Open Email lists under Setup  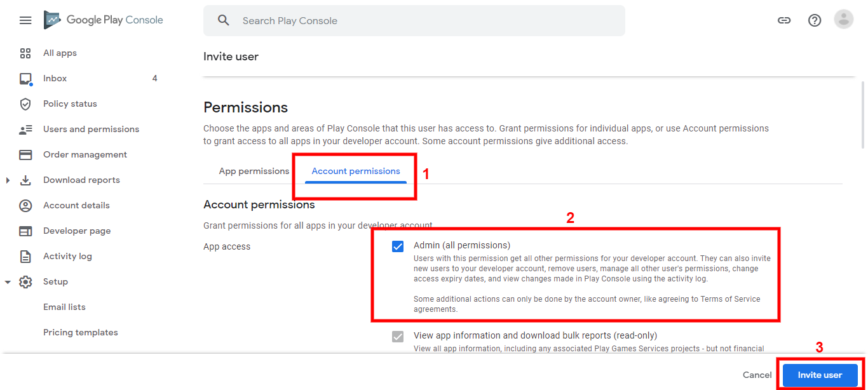point(64,307)
